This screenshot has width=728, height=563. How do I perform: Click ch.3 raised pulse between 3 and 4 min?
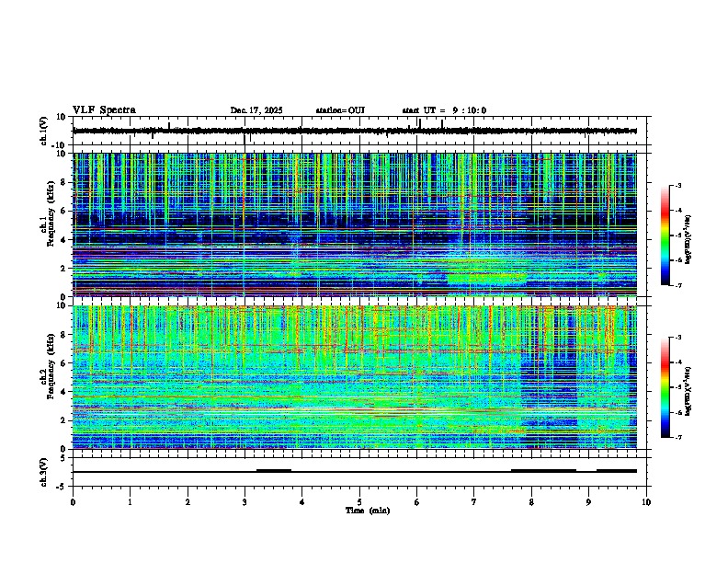(x=274, y=471)
